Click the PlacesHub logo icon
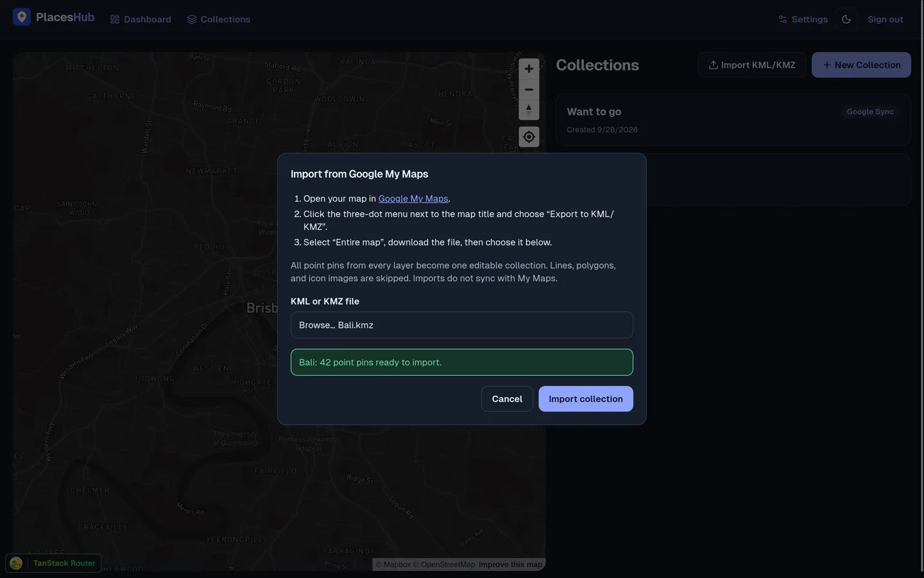The height and width of the screenshot is (578, 924). [x=22, y=17]
